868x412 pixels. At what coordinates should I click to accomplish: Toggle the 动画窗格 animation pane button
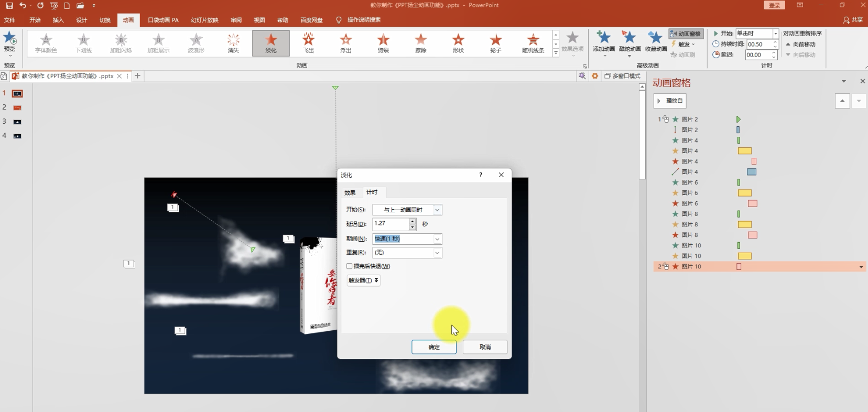point(686,34)
